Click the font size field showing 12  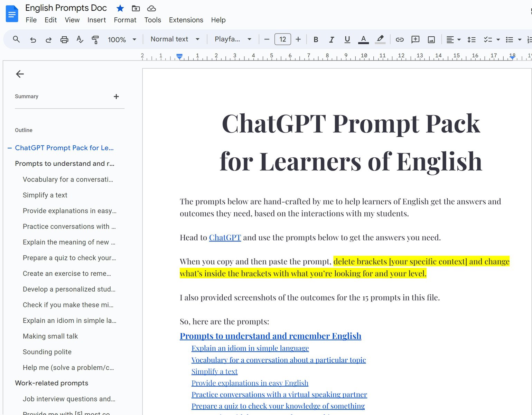point(282,39)
